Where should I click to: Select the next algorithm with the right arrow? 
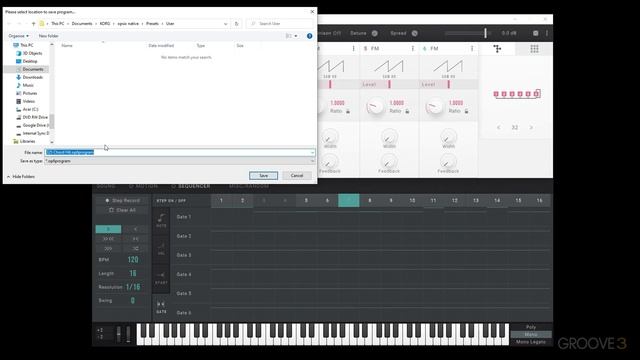point(531,128)
